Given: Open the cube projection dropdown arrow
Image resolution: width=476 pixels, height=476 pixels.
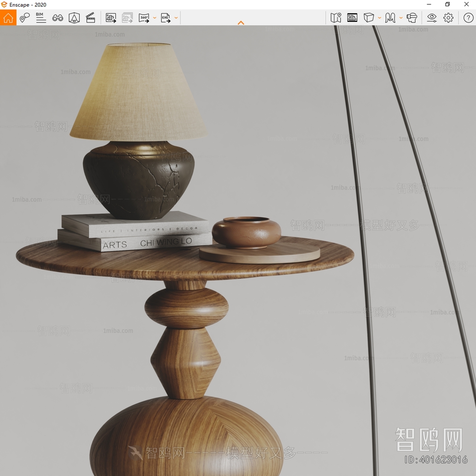Looking at the screenshot, I should coord(380,18).
